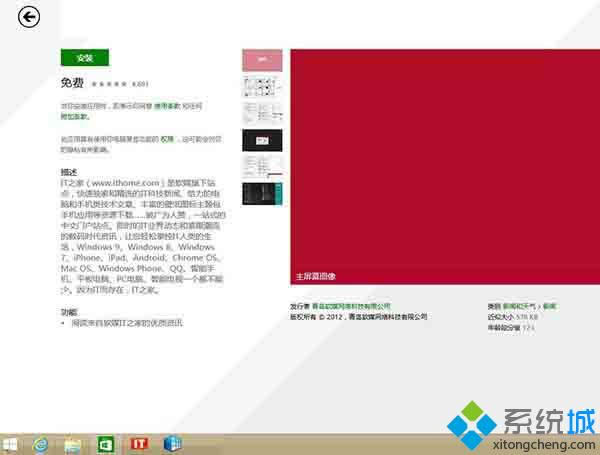Click the large red 主屏幕图像 preview
The width and height of the screenshot is (600, 455).
point(445,166)
